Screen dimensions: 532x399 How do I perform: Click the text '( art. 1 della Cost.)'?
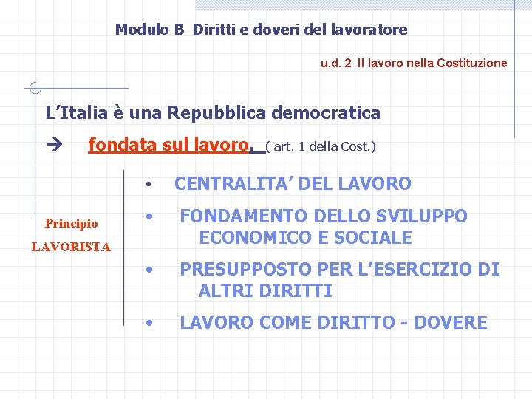tap(321, 146)
